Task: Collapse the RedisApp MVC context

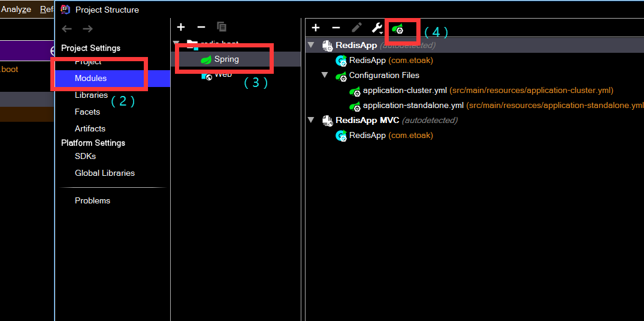Action: (x=311, y=120)
